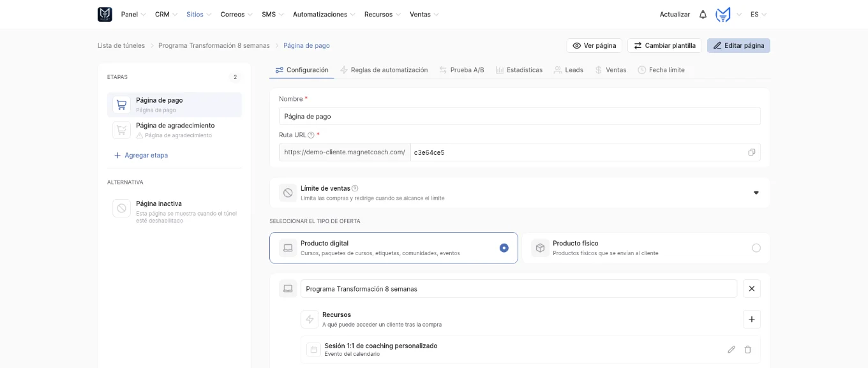Image resolution: width=868 pixels, height=368 pixels.
Task: Expand the Límite de ventas section arrow
Action: 756,193
